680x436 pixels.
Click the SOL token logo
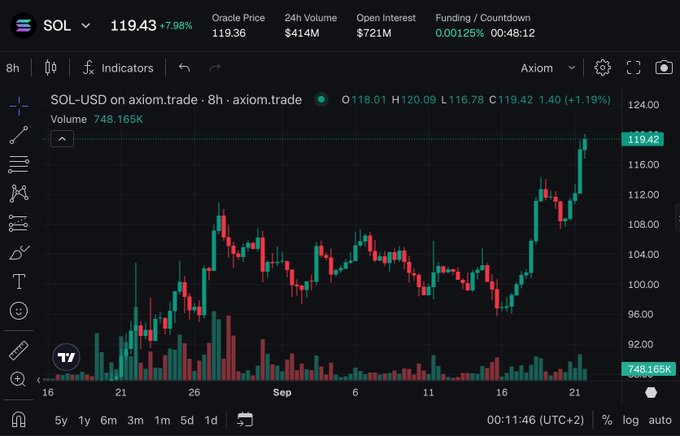click(x=23, y=26)
